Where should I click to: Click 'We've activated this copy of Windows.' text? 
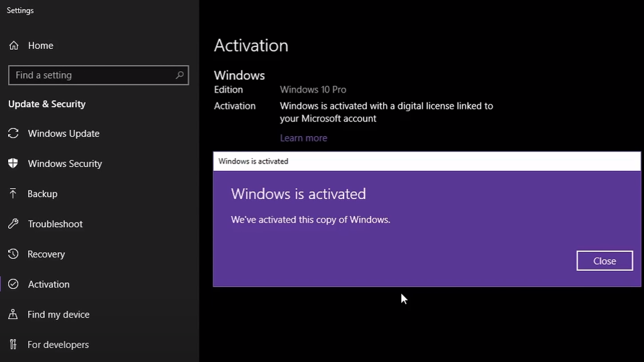(311, 220)
